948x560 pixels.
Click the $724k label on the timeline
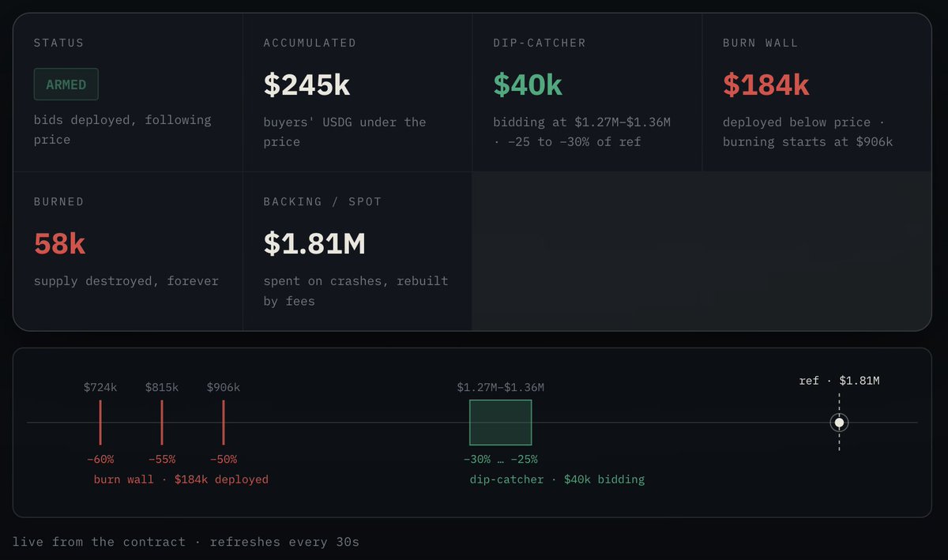(x=100, y=387)
